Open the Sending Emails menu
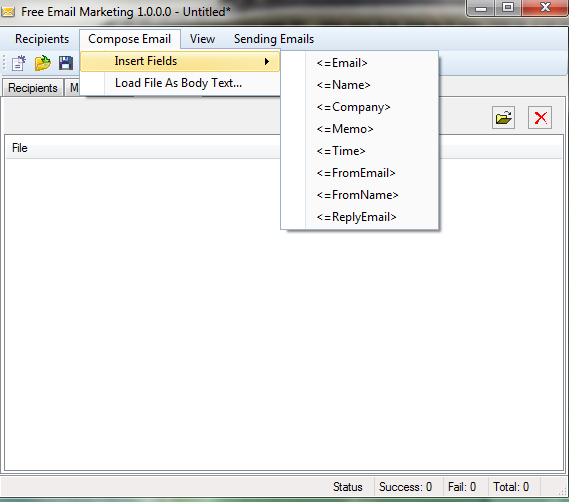The image size is (569, 502). (x=274, y=39)
